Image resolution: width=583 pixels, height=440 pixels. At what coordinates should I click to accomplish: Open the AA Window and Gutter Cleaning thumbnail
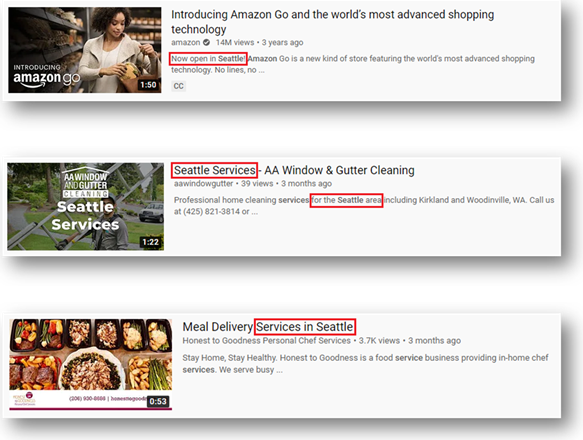pyautogui.click(x=86, y=206)
